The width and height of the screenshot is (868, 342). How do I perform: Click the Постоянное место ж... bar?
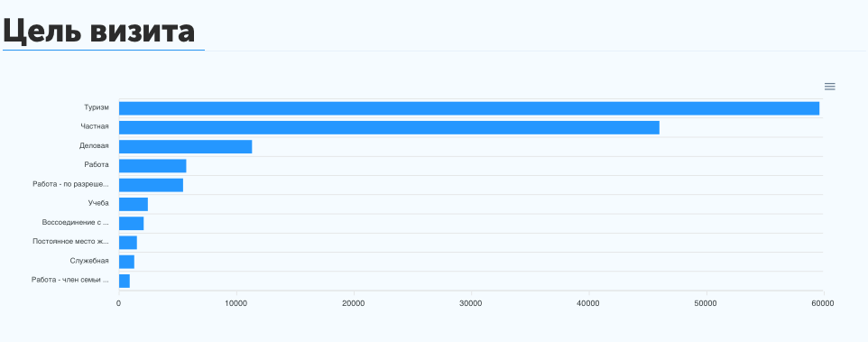128,243
